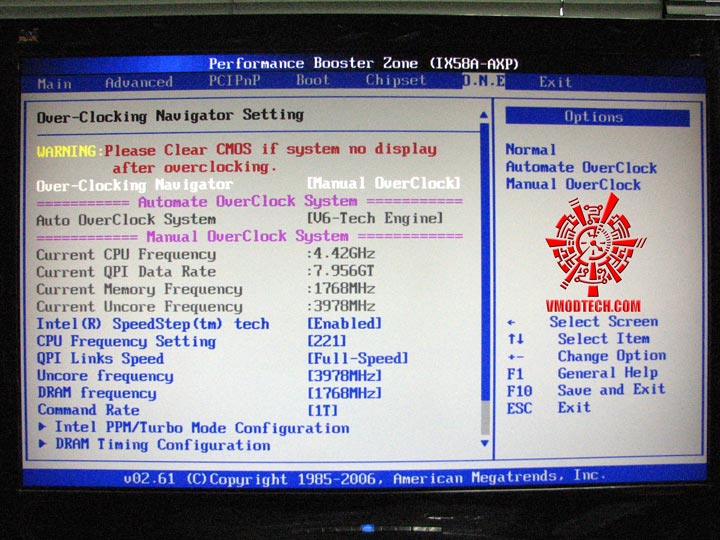Click the Current Uncore Frequency 3978MHz readout
This screenshot has height=540, width=720.
point(341,306)
